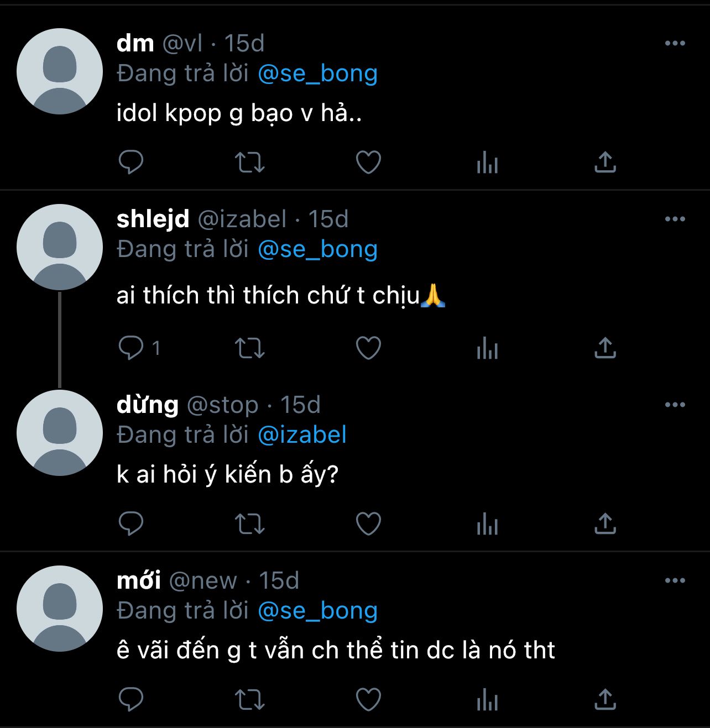710x728 pixels.
Task: Retweet the tweet by dm
Action: tap(250, 163)
